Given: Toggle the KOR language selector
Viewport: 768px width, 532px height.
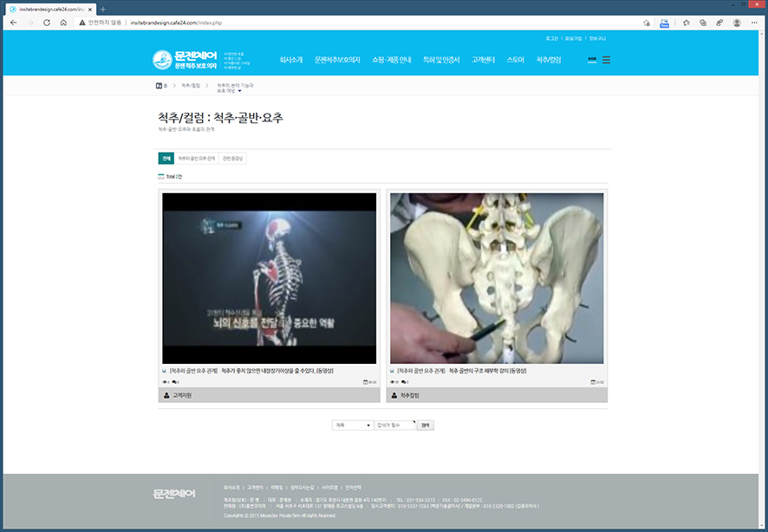Looking at the screenshot, I should tap(592, 60).
